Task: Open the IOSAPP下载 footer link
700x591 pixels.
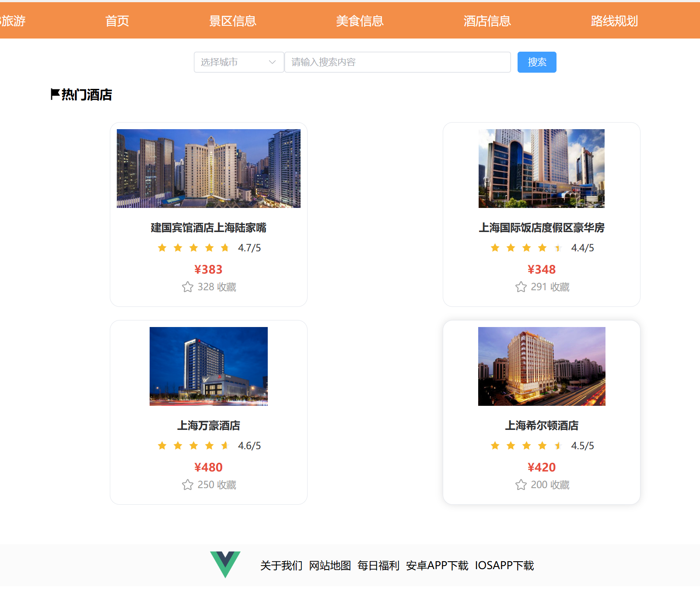Action: pos(504,566)
